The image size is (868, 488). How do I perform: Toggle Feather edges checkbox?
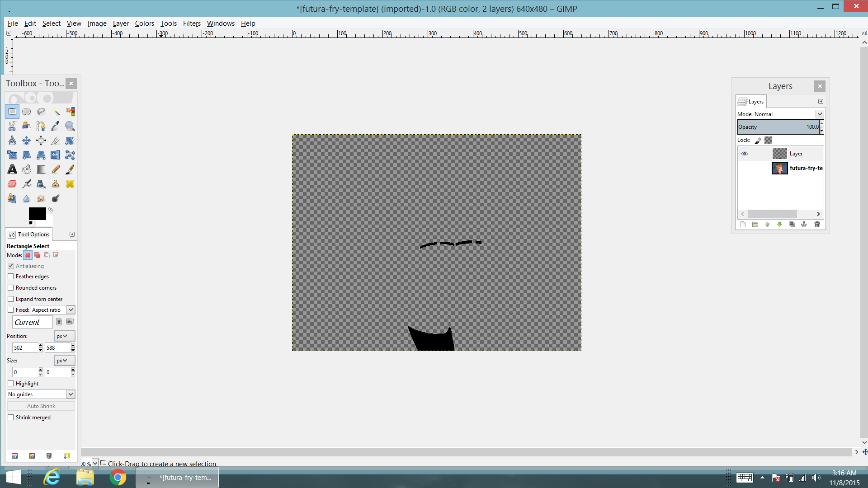point(11,277)
